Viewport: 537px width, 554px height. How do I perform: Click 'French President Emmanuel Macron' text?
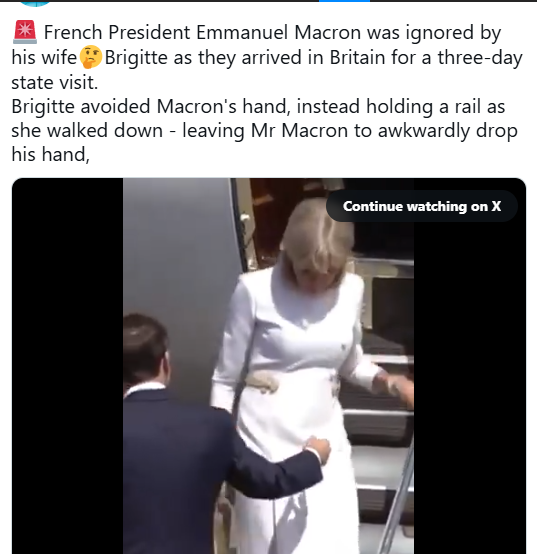(202, 33)
